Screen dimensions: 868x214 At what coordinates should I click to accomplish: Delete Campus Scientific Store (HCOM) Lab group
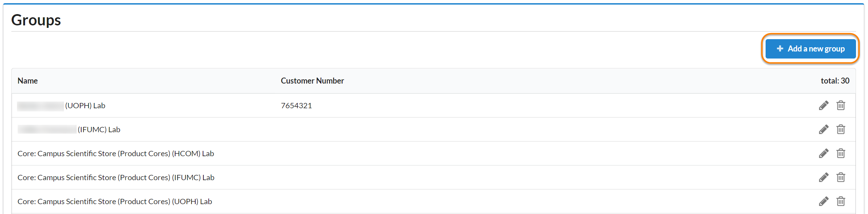(x=840, y=153)
